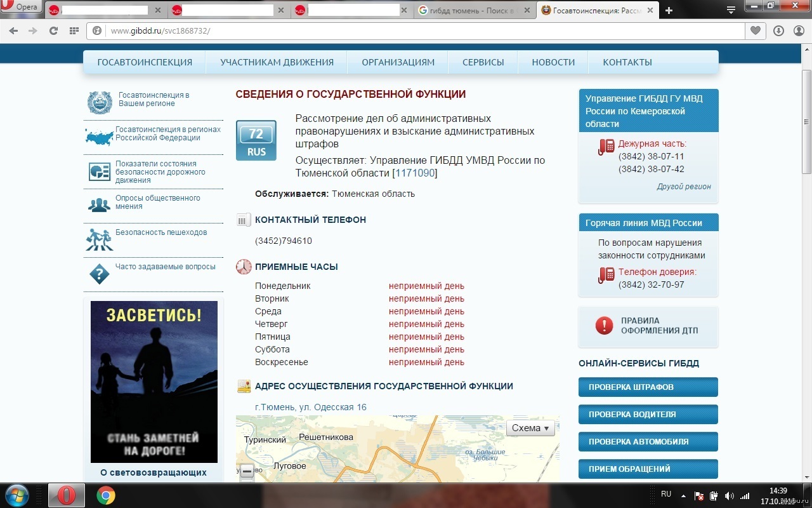Open 'Показатели состояния безопасности' link

pos(160,172)
